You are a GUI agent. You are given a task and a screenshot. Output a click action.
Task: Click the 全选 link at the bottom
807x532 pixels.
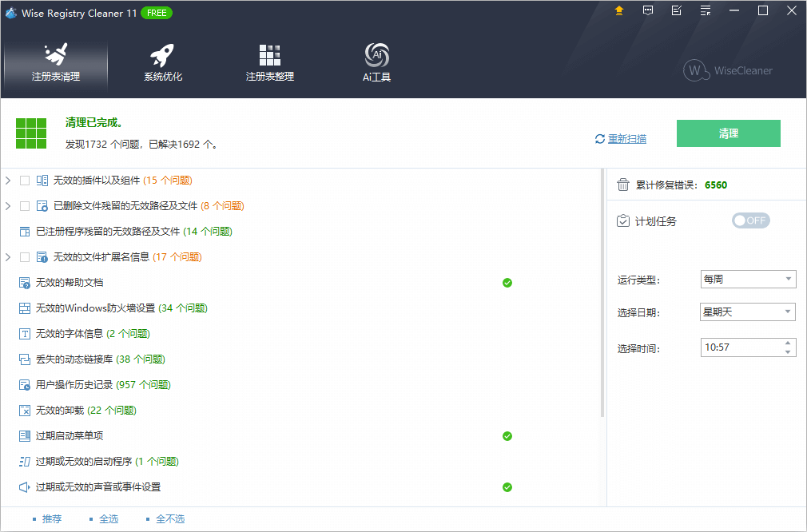click(109, 519)
